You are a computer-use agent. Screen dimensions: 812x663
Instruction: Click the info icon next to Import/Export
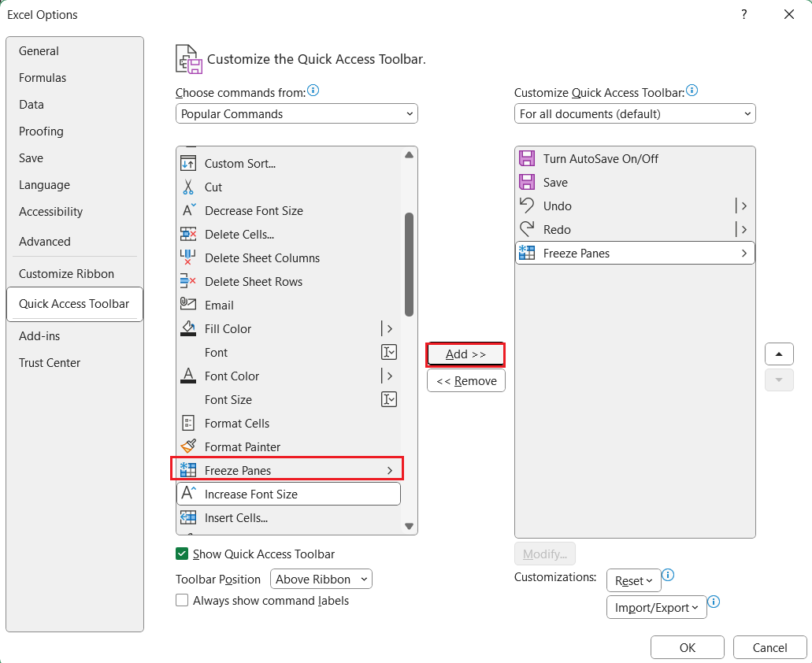point(714,602)
